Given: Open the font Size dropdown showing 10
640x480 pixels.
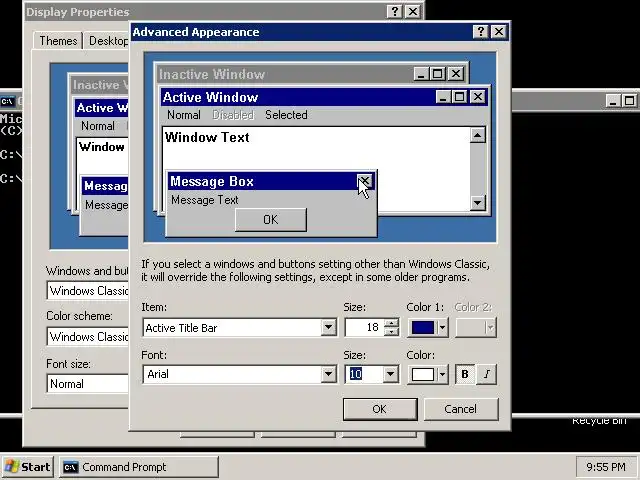Looking at the screenshot, I should [x=390, y=374].
